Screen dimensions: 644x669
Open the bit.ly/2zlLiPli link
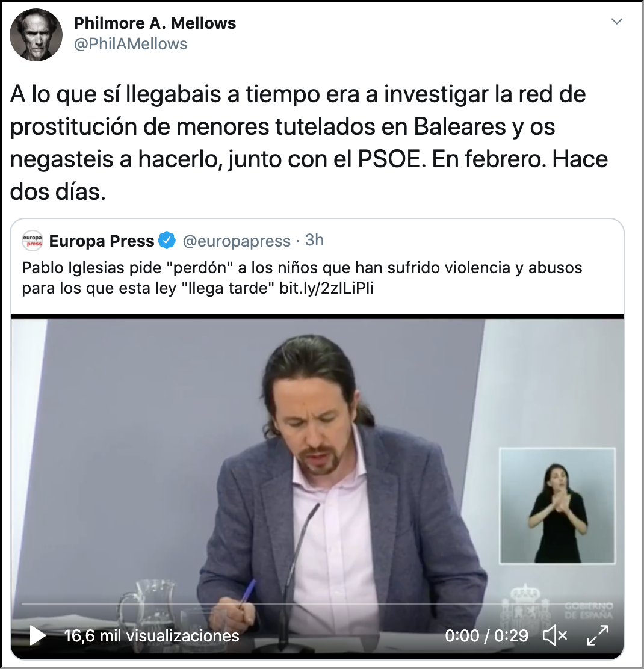(326, 288)
